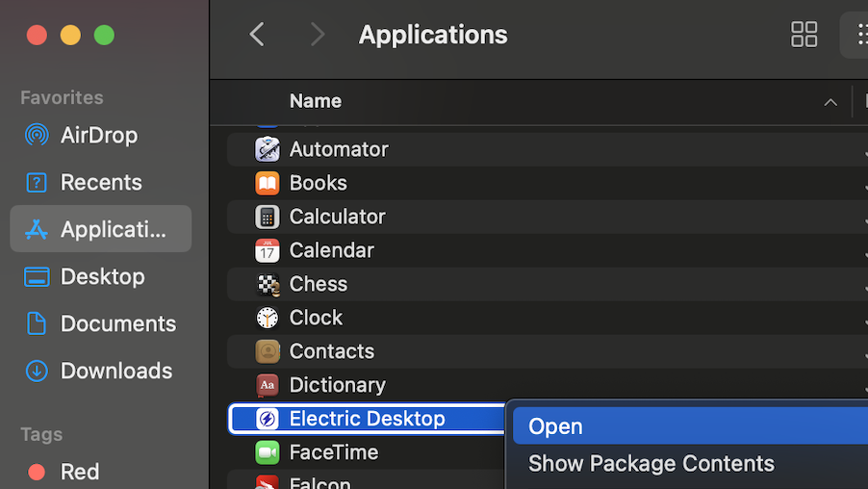
Task: Click the green zoom window button
Action: (x=104, y=35)
